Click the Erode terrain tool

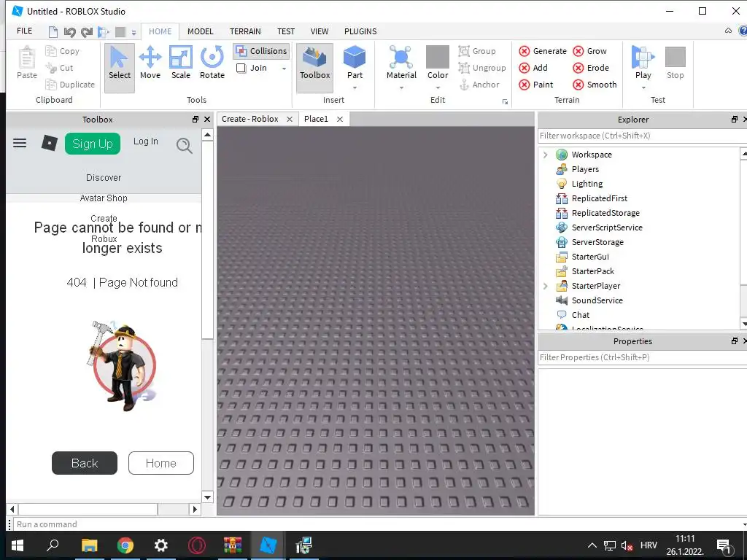point(591,68)
